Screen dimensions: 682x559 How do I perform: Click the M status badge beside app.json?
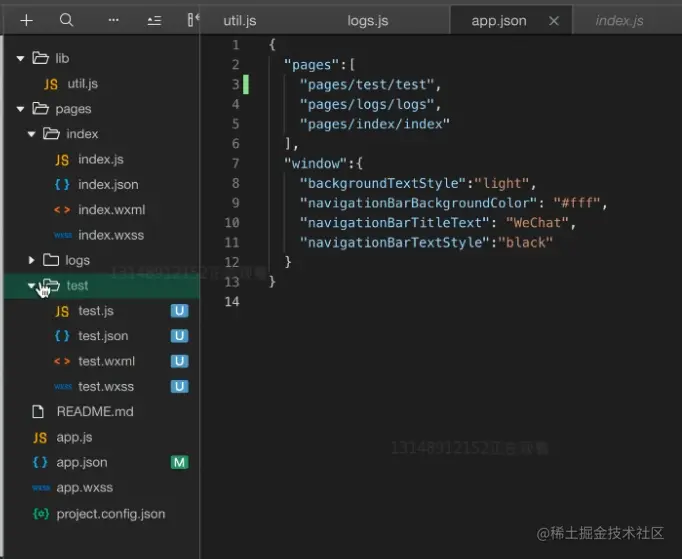click(179, 462)
